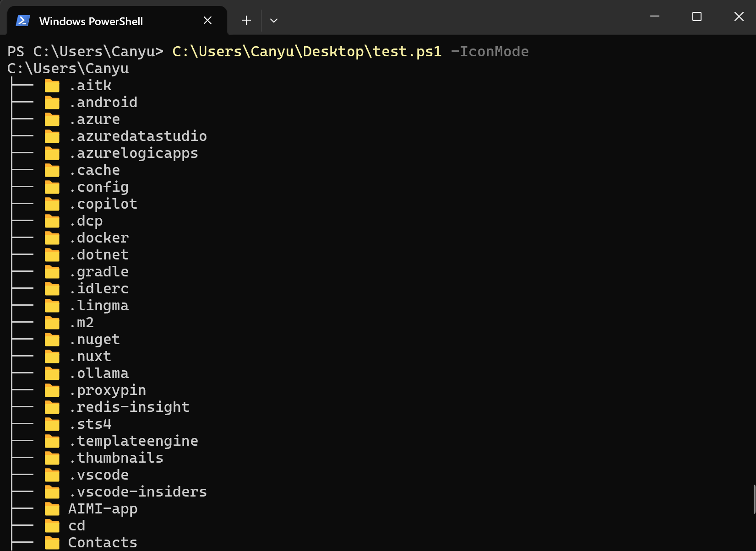Click the .thumbnails folder name
Viewport: 756px width, 551px height.
coord(116,458)
